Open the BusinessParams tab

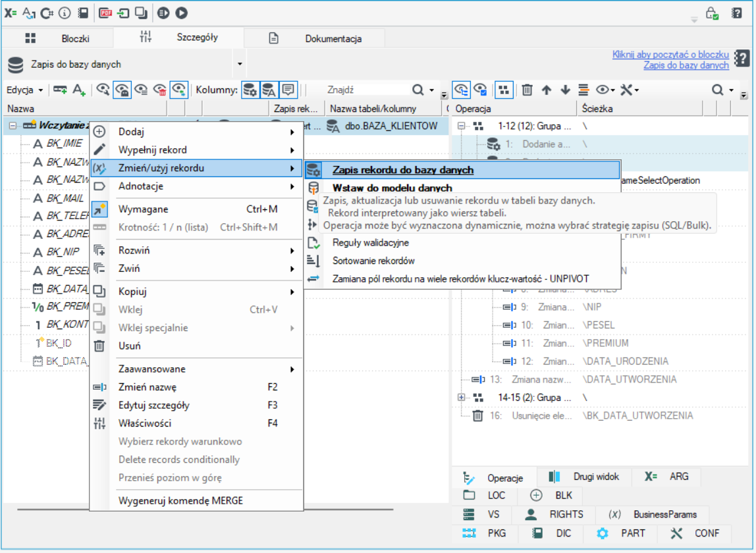pyautogui.click(x=653, y=514)
